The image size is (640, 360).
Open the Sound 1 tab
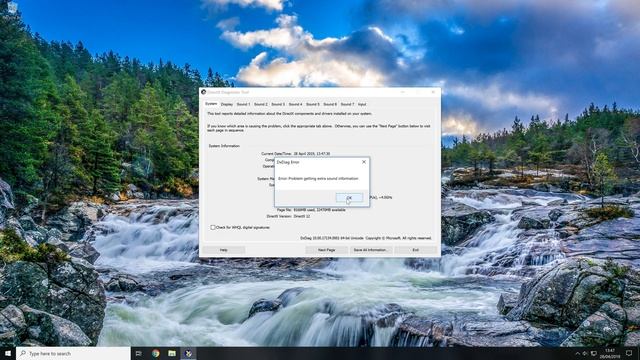(x=244, y=104)
